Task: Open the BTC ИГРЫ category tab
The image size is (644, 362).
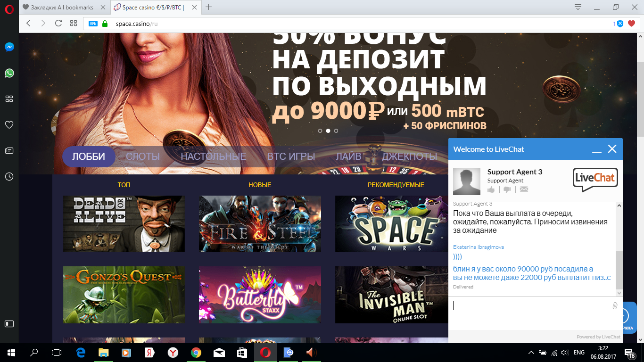Action: tap(291, 156)
